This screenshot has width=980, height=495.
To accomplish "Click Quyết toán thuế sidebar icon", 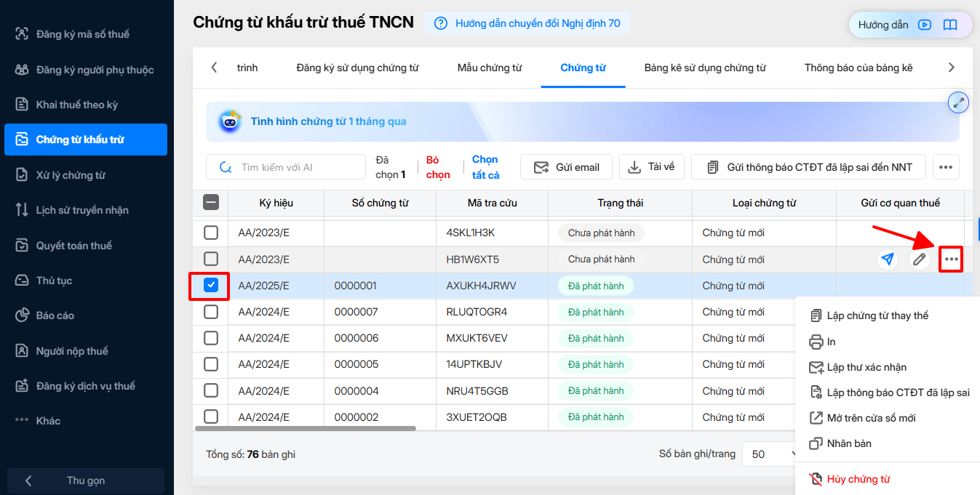I will tap(22, 246).
